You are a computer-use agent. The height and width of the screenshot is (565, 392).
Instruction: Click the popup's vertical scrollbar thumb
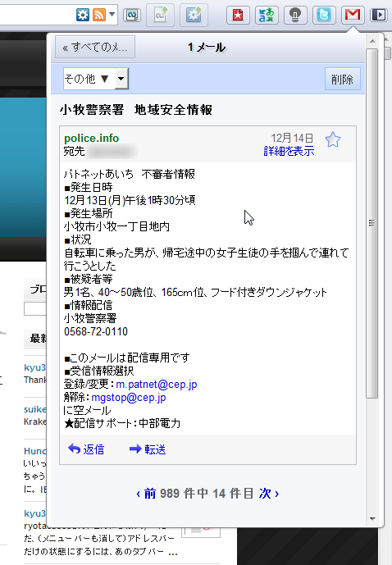(x=371, y=223)
